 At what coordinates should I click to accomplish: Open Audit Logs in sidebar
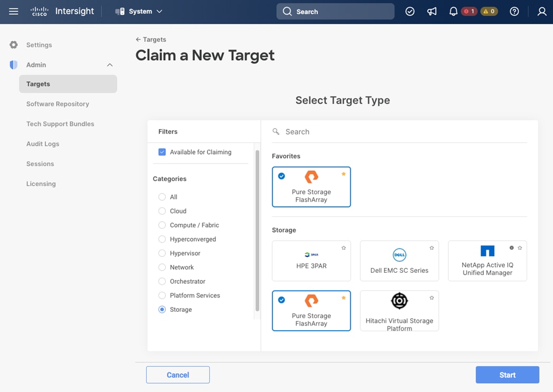(43, 144)
